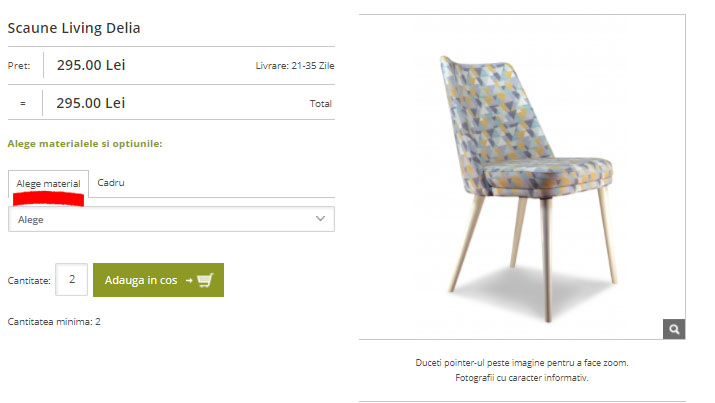This screenshot has width=715, height=403.
Task: Switch to the Cadru tab
Action: coord(111,183)
